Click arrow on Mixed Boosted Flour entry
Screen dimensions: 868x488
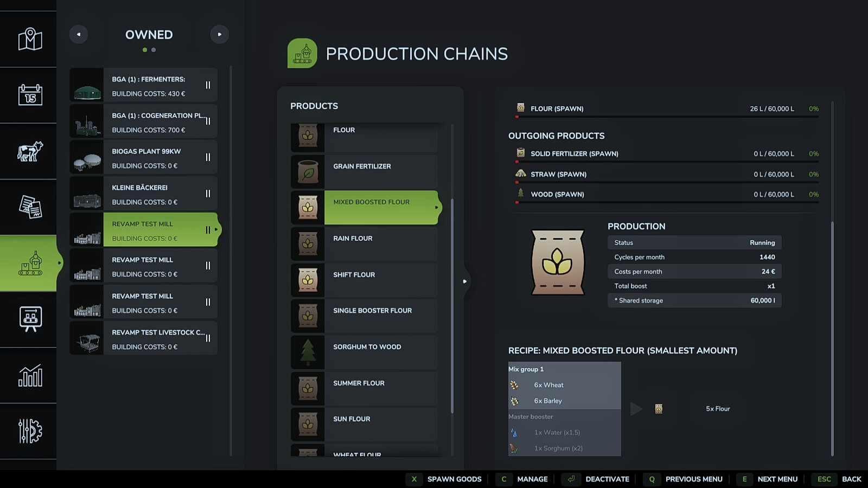pos(436,208)
